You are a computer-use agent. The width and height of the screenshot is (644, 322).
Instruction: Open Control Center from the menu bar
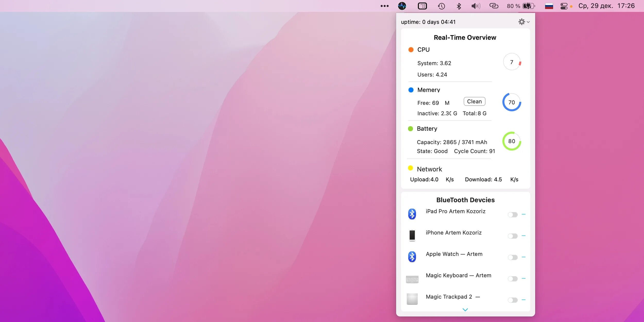(x=564, y=6)
